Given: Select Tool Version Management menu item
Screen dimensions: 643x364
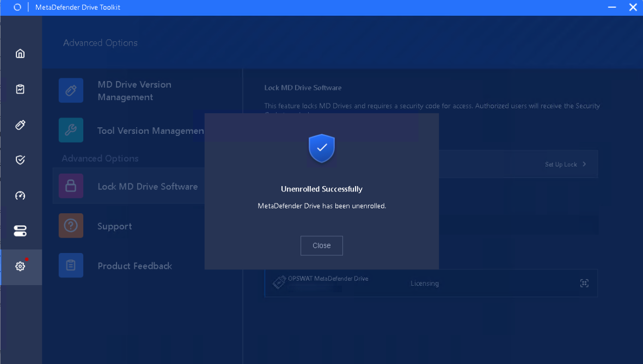Looking at the screenshot, I should [150, 131].
